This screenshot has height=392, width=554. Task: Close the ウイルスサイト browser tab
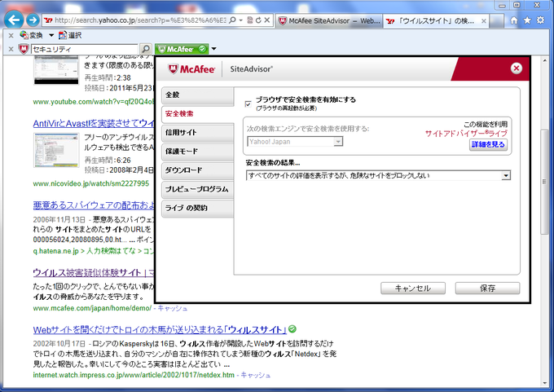pos(484,21)
